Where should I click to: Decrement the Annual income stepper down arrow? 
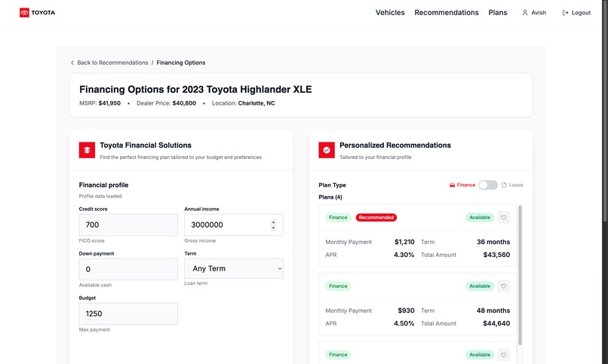pyautogui.click(x=273, y=228)
